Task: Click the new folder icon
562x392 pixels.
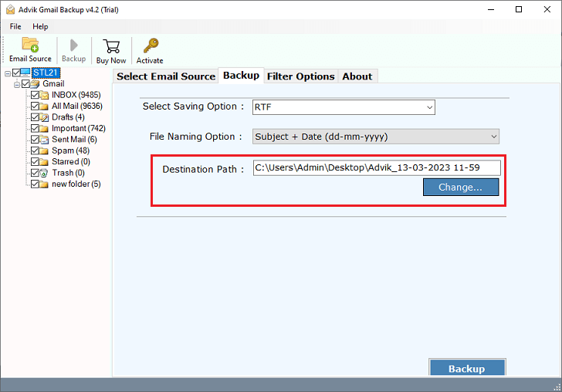Action: tap(44, 184)
